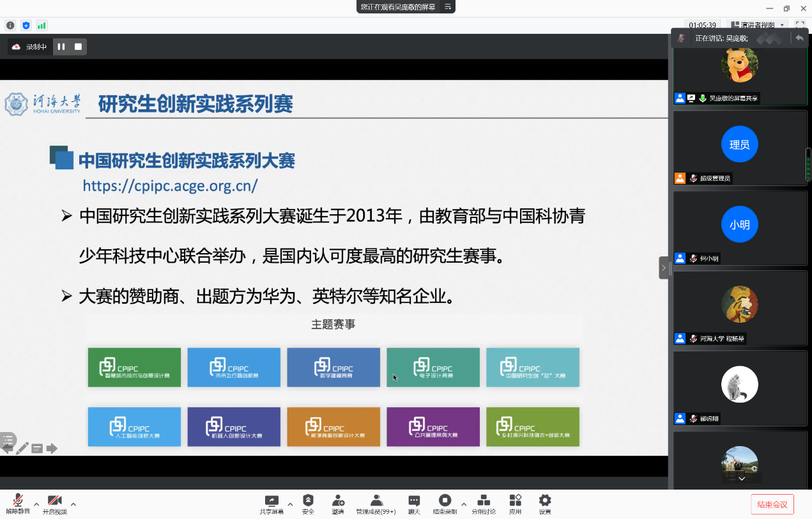
Task: Expand arrow next to 共享屏幕
Action: pos(290,504)
